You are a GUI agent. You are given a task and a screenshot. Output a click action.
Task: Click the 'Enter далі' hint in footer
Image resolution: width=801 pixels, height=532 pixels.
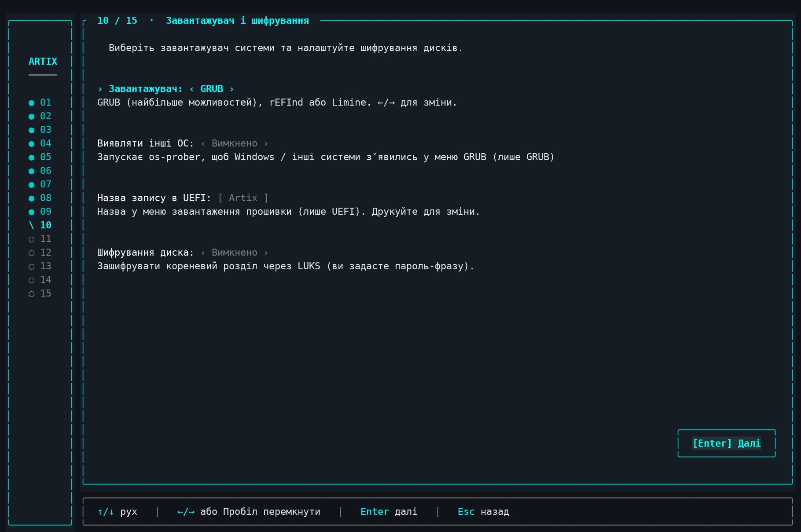(x=389, y=512)
